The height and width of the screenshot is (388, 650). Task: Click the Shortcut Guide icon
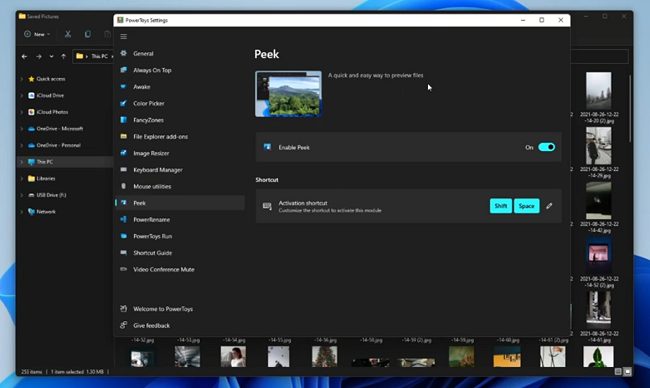124,252
